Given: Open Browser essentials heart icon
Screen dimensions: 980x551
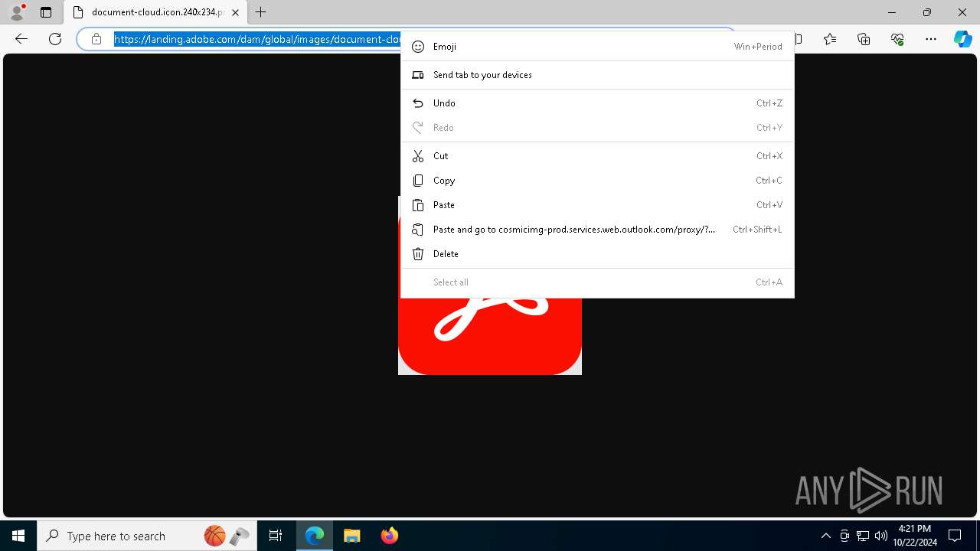Looking at the screenshot, I should click(897, 39).
